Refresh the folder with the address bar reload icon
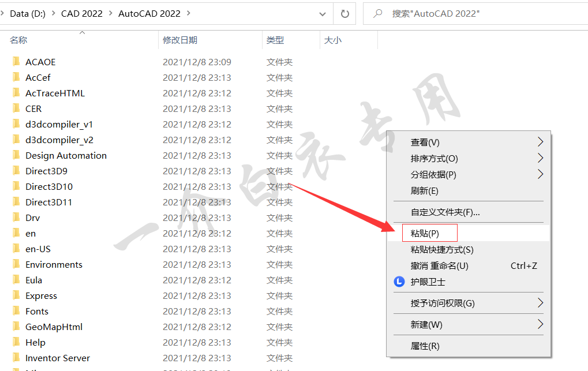Image resolution: width=588 pixels, height=371 pixels. coord(344,14)
